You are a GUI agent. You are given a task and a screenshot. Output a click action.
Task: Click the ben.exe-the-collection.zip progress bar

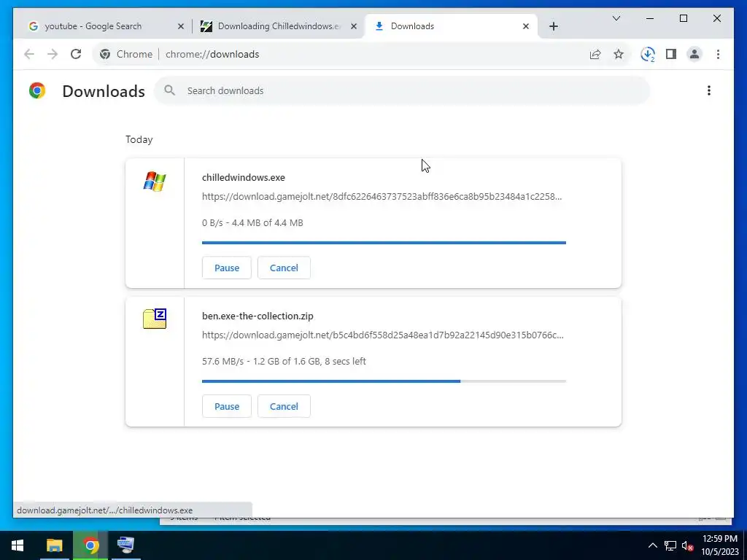pos(384,381)
